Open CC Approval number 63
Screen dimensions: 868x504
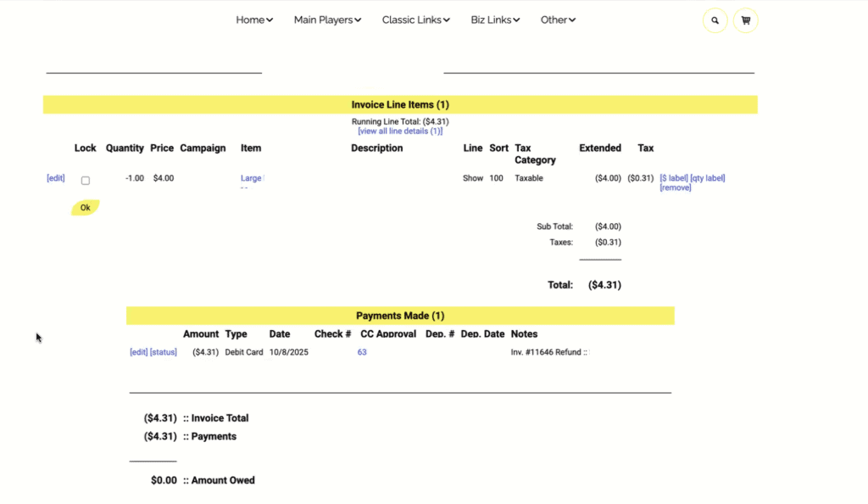[x=362, y=352]
